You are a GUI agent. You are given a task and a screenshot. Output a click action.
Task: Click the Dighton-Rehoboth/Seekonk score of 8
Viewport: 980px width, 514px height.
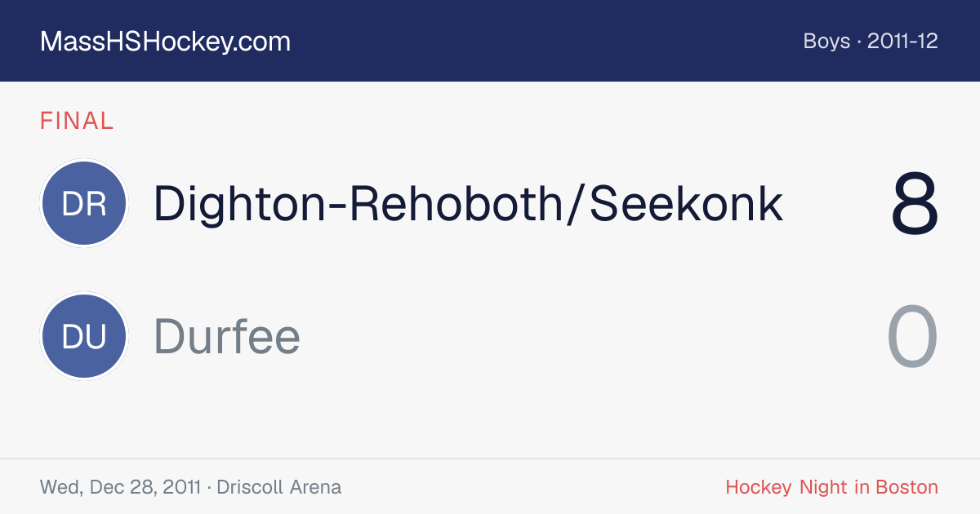click(915, 204)
